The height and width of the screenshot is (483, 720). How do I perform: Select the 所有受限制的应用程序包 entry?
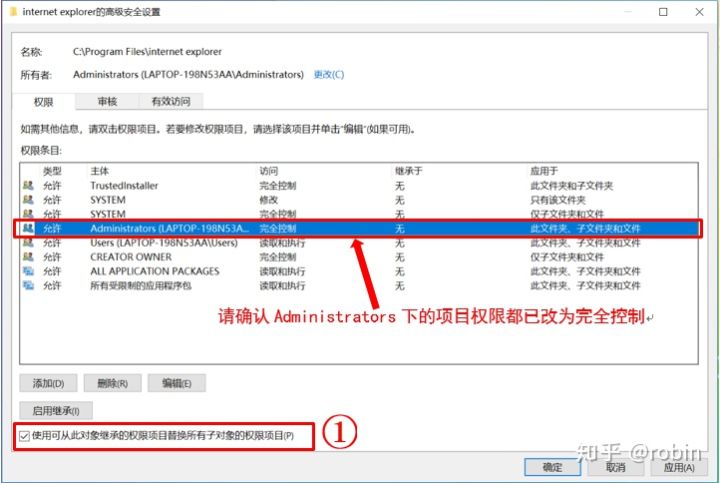(359, 285)
